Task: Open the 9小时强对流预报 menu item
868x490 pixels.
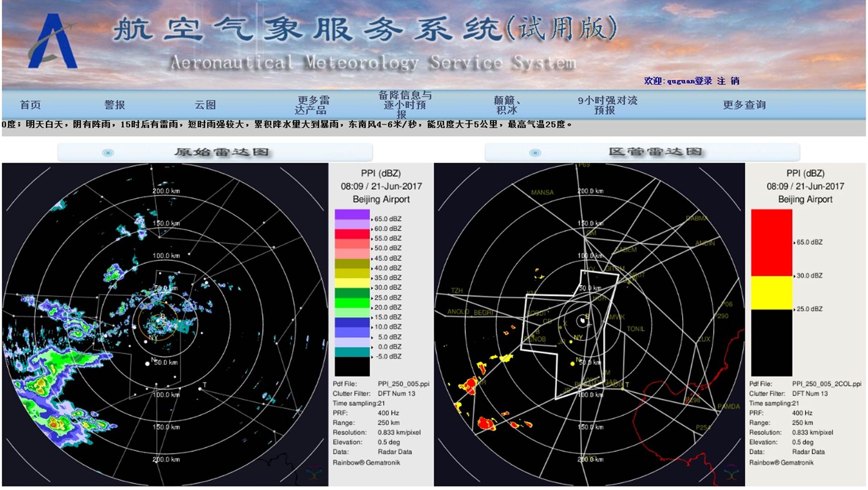Action: click(x=607, y=105)
